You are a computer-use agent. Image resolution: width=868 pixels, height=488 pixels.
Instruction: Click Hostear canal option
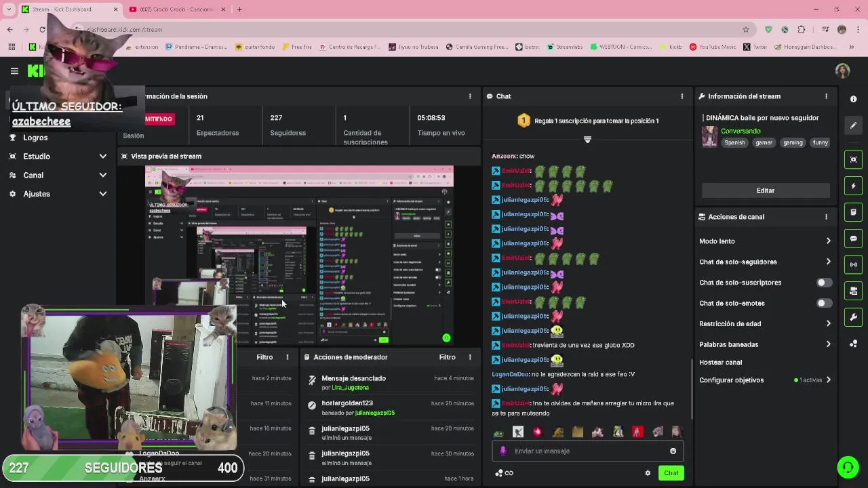(720, 363)
